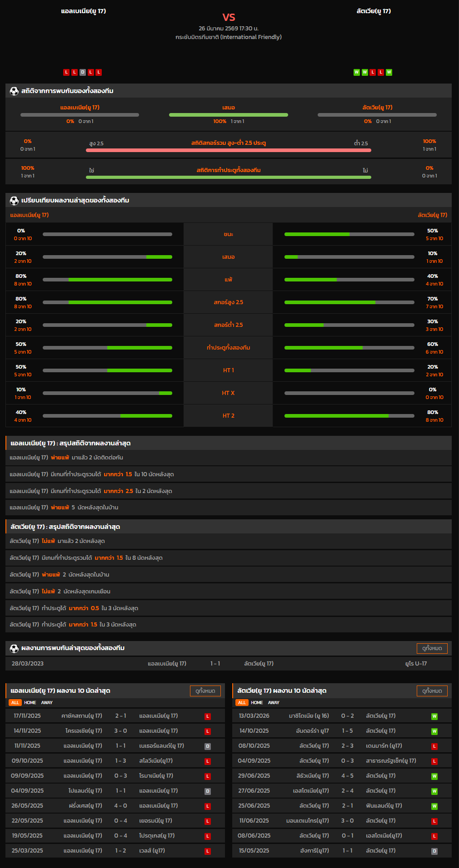Click ดูทั้งหมด button in Albania's last 10 matches

point(205,691)
